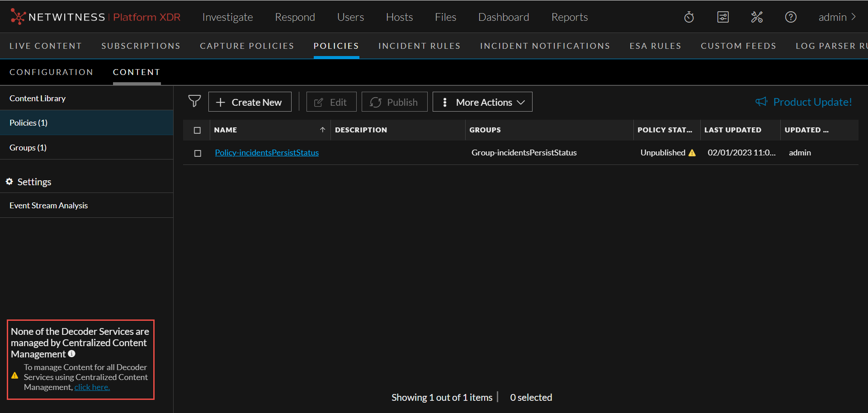Open the Policy-incidentsPersistStatus policy link

(x=267, y=153)
